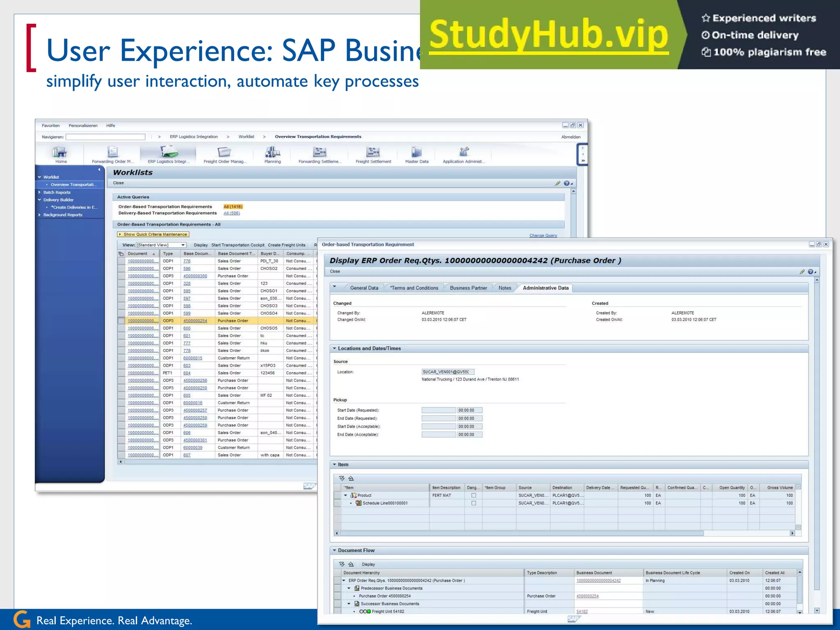Open Personalisieren menu
Screen dimensions: 840x630
pos(83,126)
